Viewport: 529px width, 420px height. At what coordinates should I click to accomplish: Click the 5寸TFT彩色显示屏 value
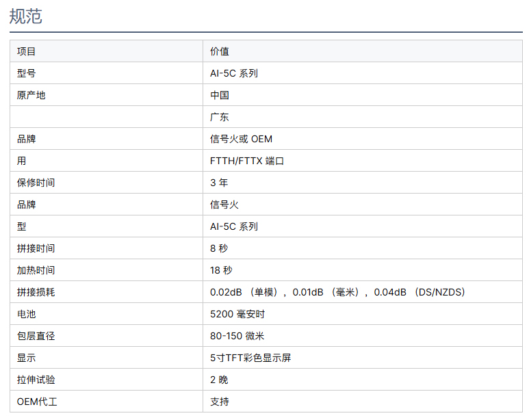click(250, 358)
